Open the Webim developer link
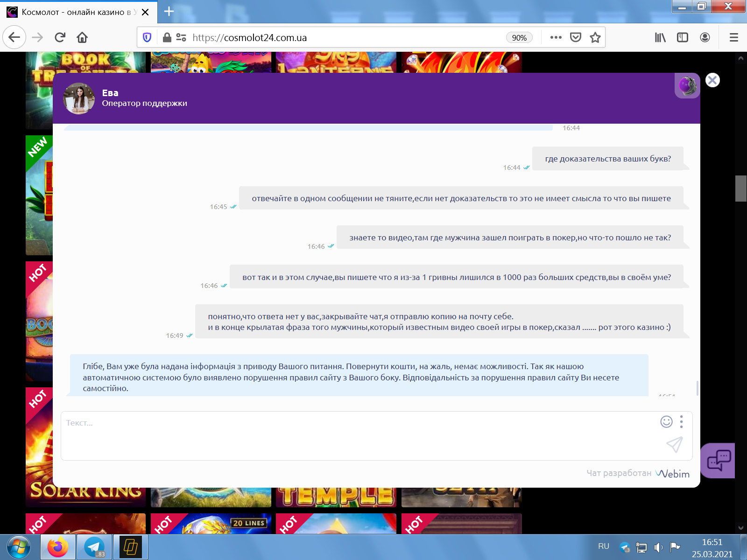Viewport: 747px width, 560px height. click(x=672, y=474)
